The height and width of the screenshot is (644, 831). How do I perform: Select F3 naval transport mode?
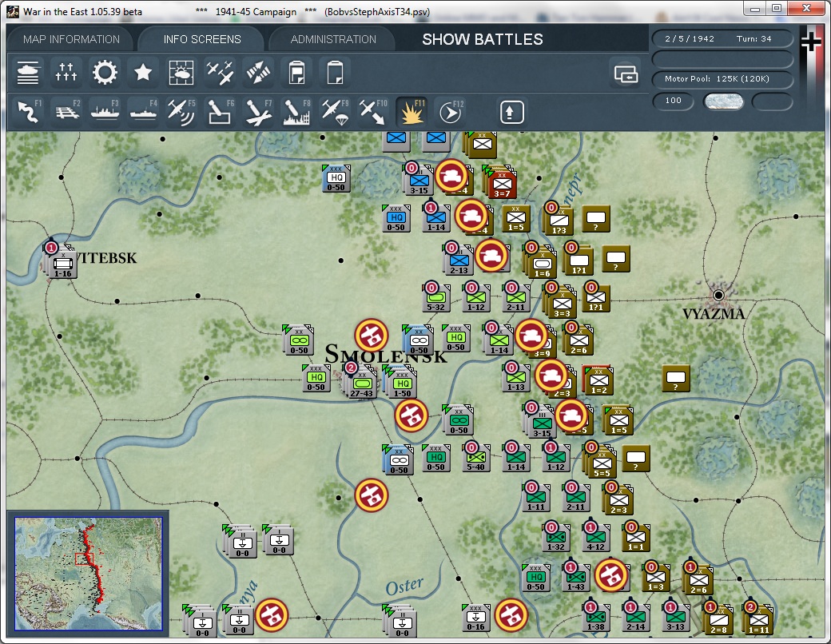click(105, 112)
